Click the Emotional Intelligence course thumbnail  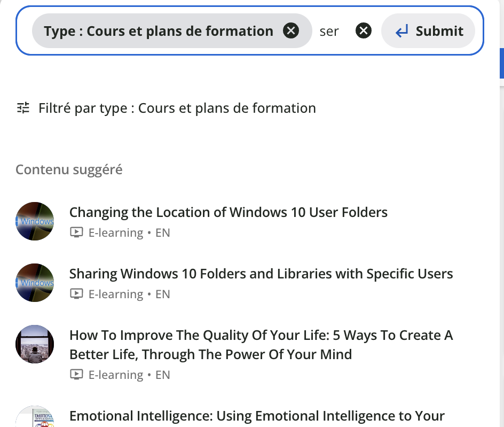pos(35,418)
